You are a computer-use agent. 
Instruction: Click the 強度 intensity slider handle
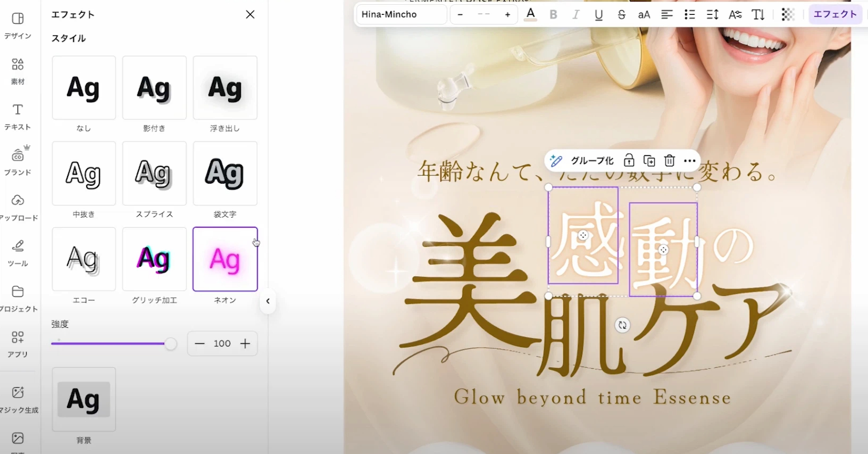[170, 344]
